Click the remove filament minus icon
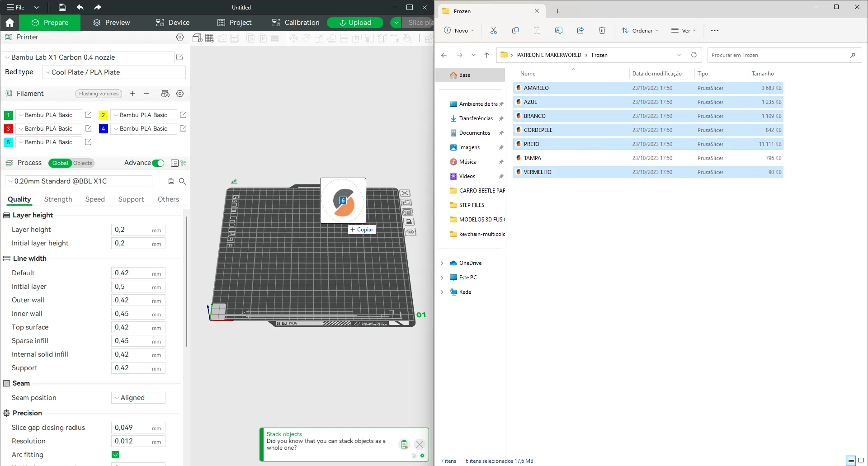The image size is (868, 466). 146,94
